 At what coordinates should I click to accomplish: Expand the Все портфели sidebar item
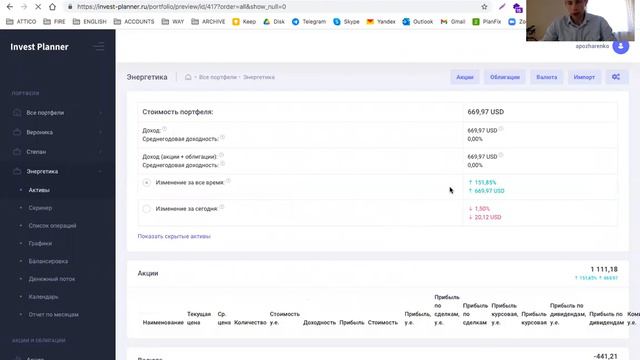click(57, 113)
